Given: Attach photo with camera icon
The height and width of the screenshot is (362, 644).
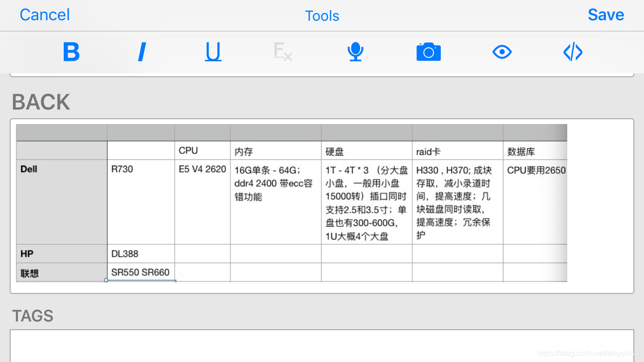Looking at the screenshot, I should (429, 52).
